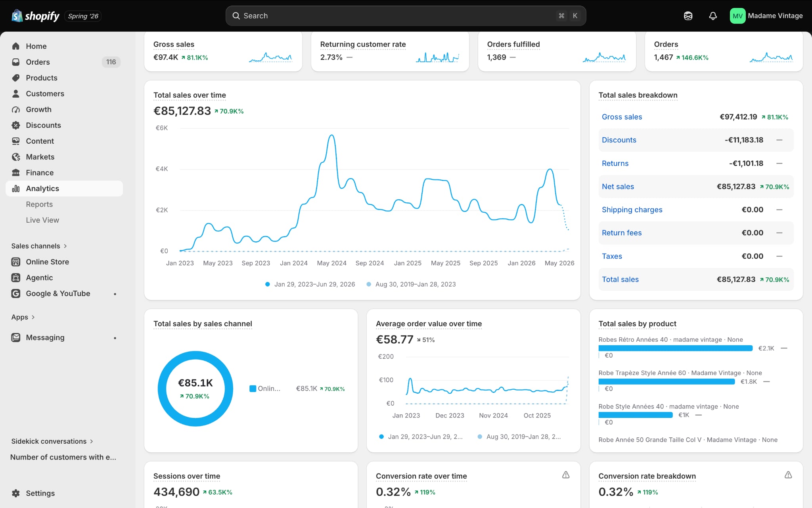Open Reports under Analytics
This screenshot has height=508, width=812.
point(39,204)
